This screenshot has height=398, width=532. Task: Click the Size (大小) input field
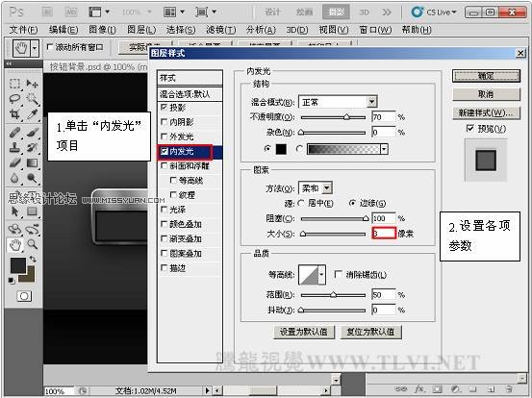(x=384, y=234)
